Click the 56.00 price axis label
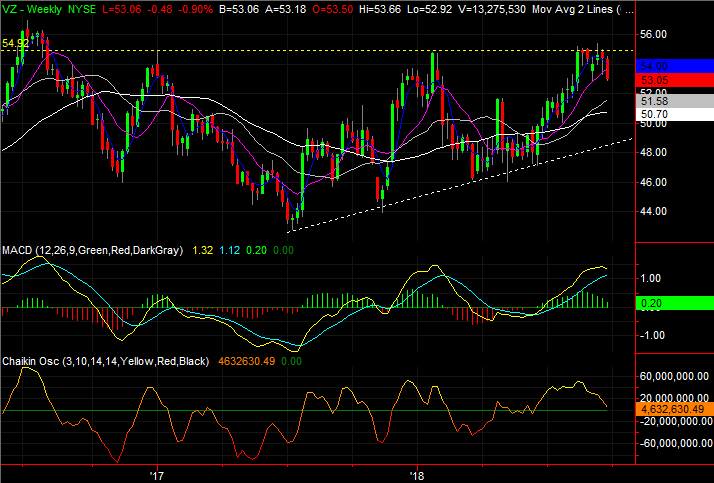The height and width of the screenshot is (483, 714). (654, 33)
